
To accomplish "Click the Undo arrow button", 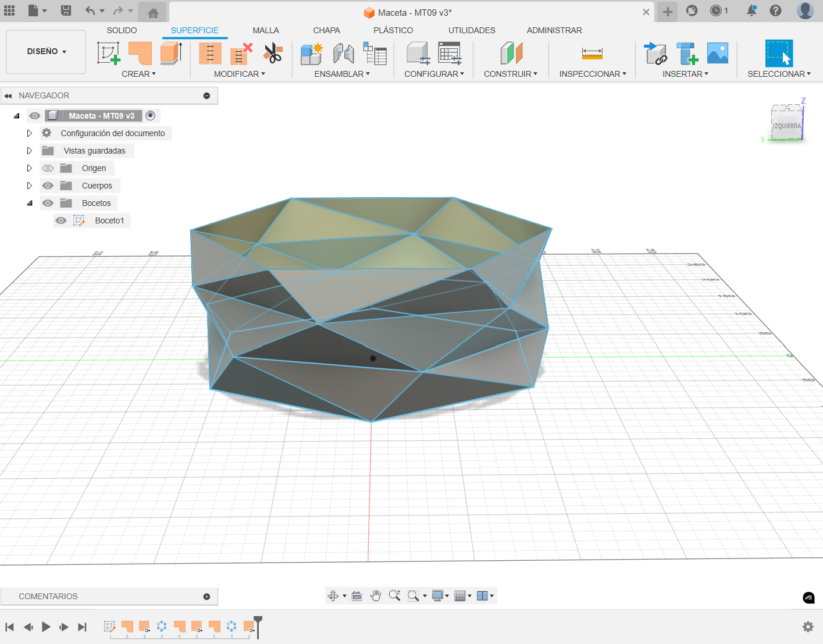I will (90, 10).
